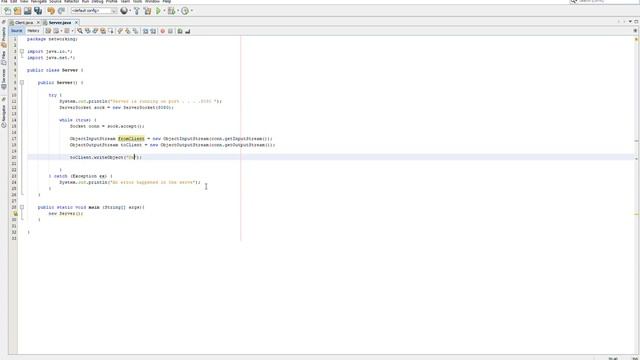
Task: Click the hint lightbulb on line 29
Action: click(x=15, y=213)
